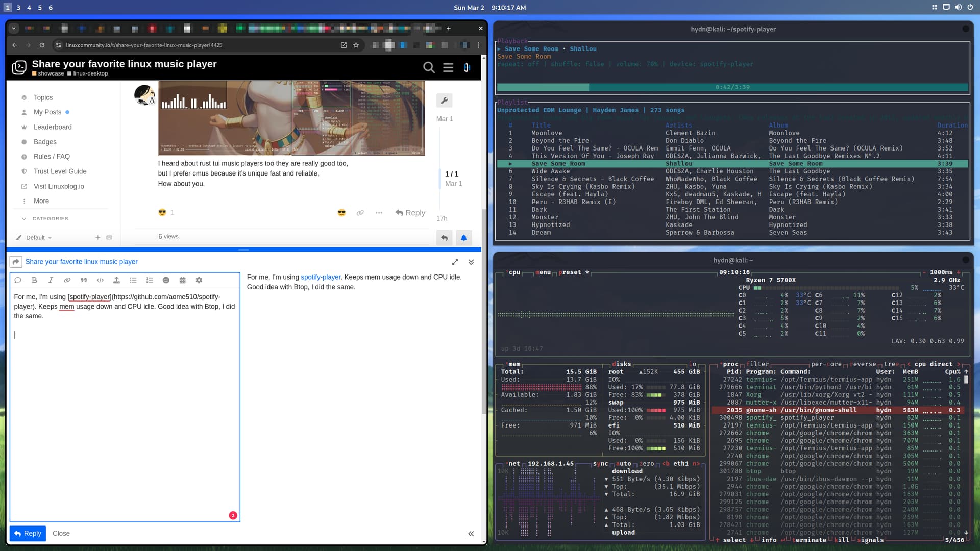
Task: Add a sidebar section with plus icon
Action: pyautogui.click(x=97, y=238)
